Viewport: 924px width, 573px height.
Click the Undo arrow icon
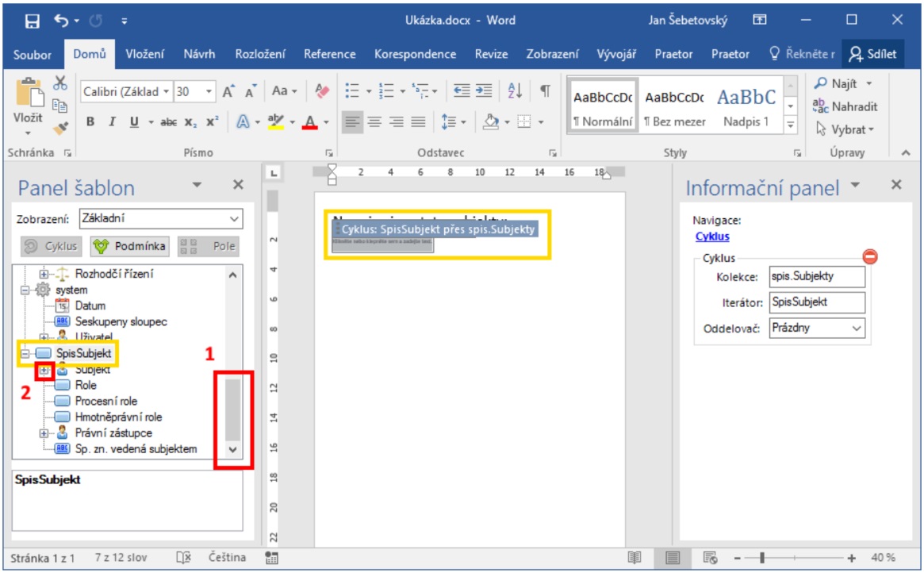[x=62, y=21]
